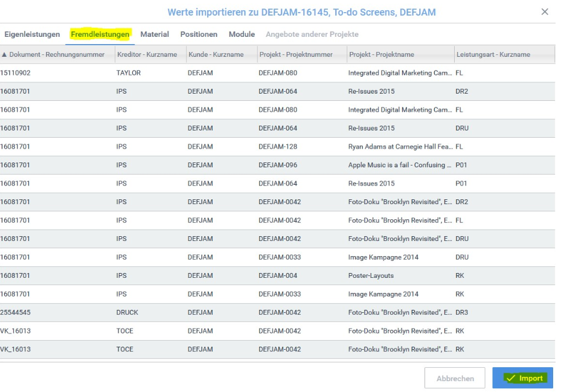Close the import dialog with the X icon
Image resolution: width=561 pixels, height=392 pixels.
(x=545, y=12)
